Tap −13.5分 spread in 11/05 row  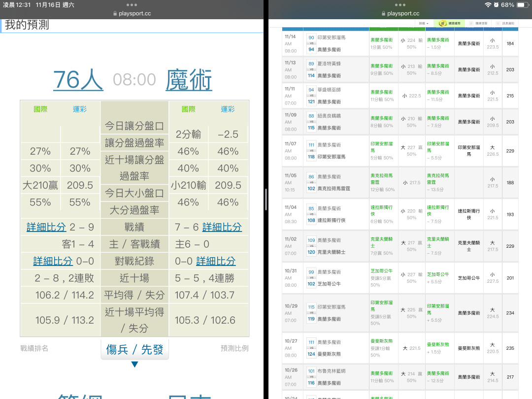[x=435, y=190]
